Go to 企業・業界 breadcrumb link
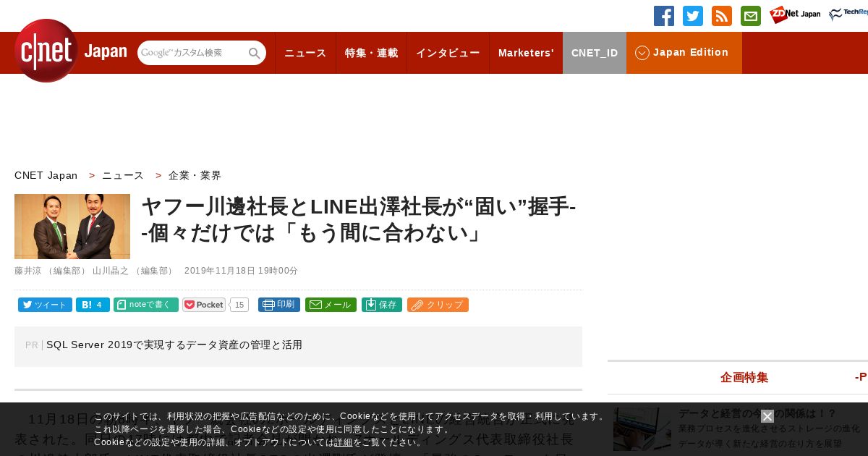This screenshot has width=868, height=456. click(195, 175)
